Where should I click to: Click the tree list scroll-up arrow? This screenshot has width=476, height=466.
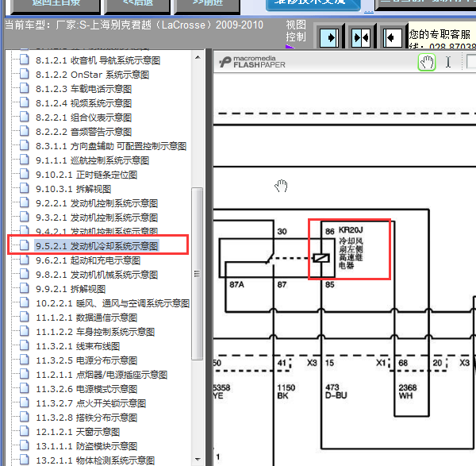tap(198, 57)
